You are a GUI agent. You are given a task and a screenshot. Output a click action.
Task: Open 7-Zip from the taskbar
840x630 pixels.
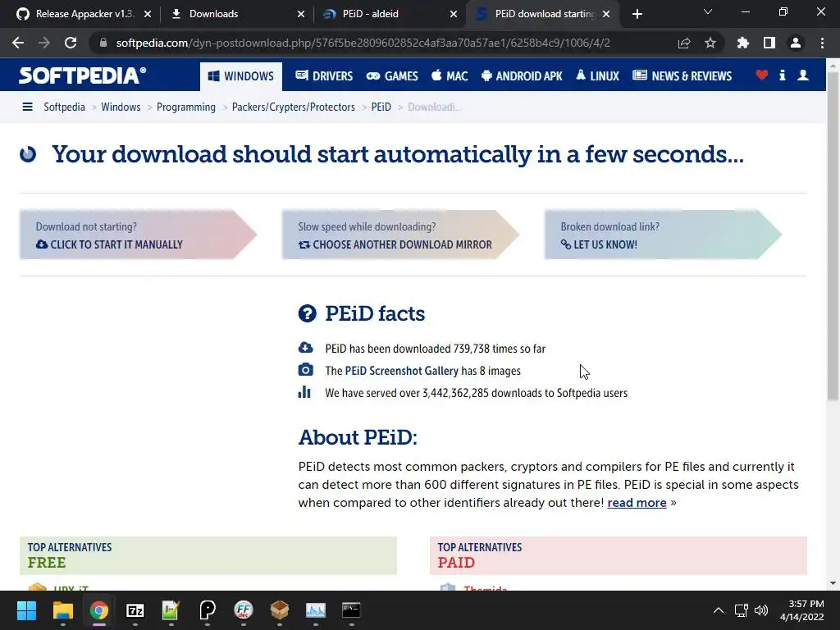[x=135, y=609]
